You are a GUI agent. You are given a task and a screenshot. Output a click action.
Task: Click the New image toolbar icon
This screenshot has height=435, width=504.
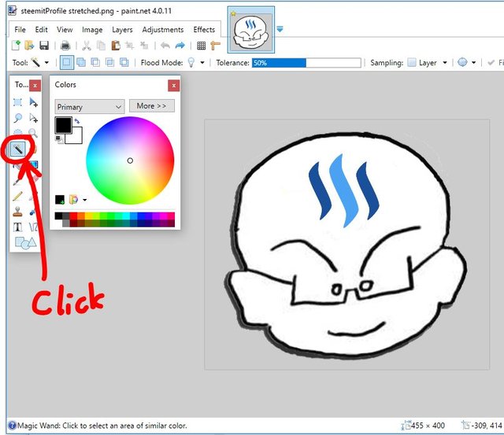16,46
